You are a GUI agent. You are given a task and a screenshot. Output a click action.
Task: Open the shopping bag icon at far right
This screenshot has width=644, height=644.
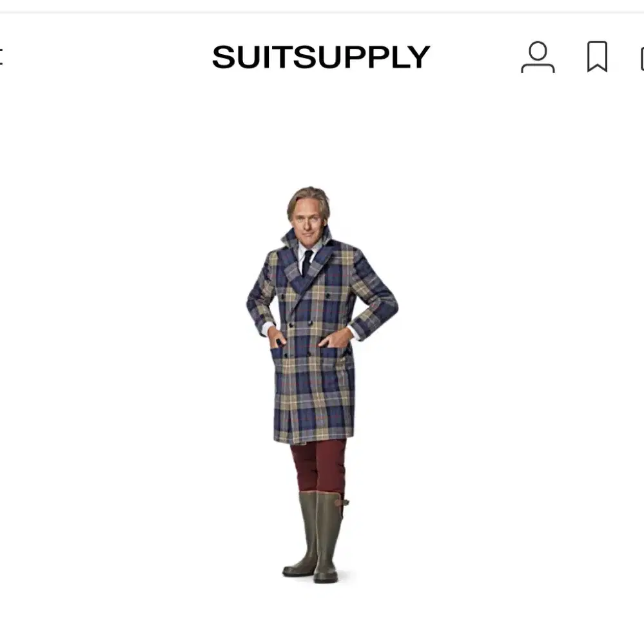[641, 59]
